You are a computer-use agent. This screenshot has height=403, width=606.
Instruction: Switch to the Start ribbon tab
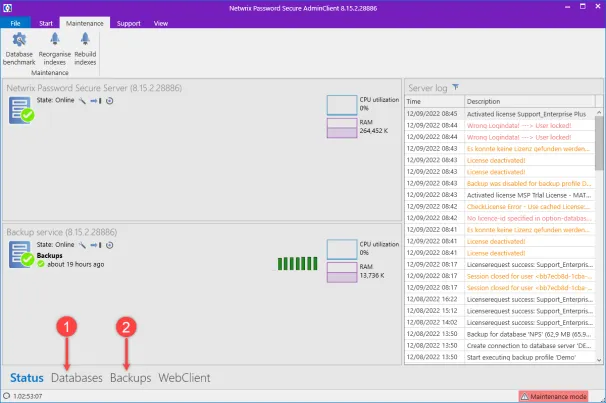point(46,23)
